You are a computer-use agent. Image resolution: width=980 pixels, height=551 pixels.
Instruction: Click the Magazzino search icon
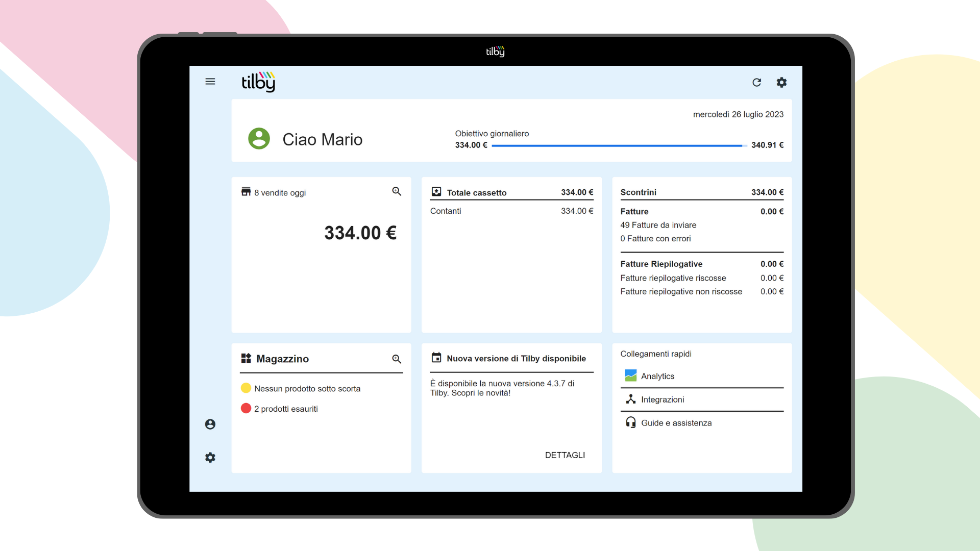tap(398, 358)
